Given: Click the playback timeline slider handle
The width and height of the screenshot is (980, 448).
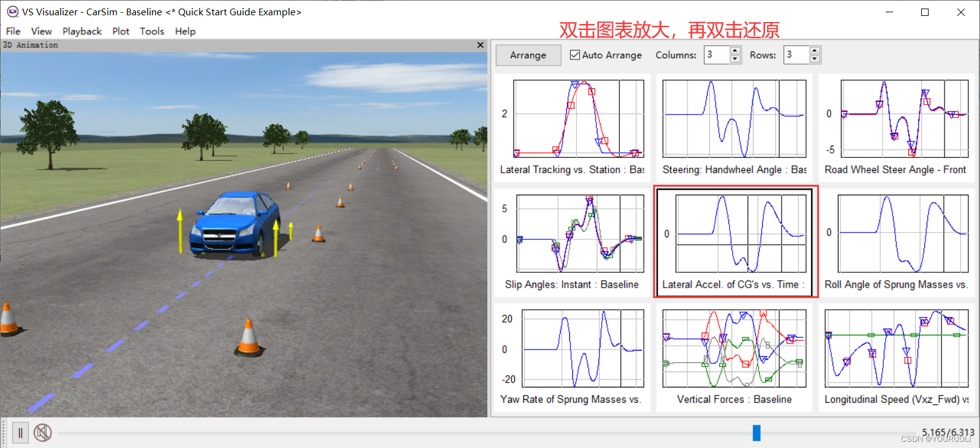Looking at the screenshot, I should tap(757, 433).
